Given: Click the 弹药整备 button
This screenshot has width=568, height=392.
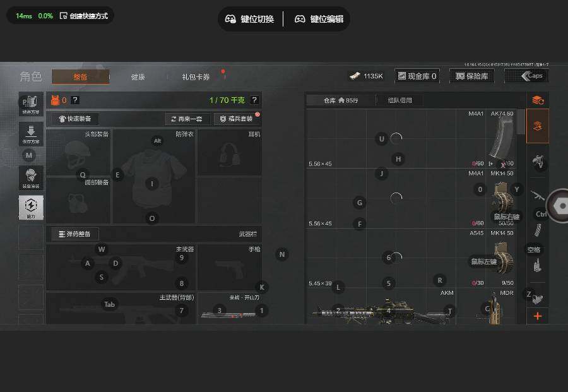Looking at the screenshot, I should (x=75, y=234).
